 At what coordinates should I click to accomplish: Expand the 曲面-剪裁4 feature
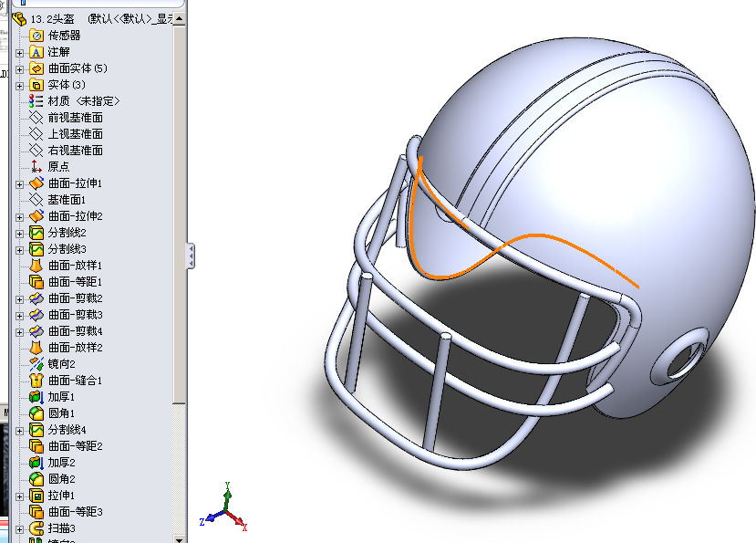20,332
